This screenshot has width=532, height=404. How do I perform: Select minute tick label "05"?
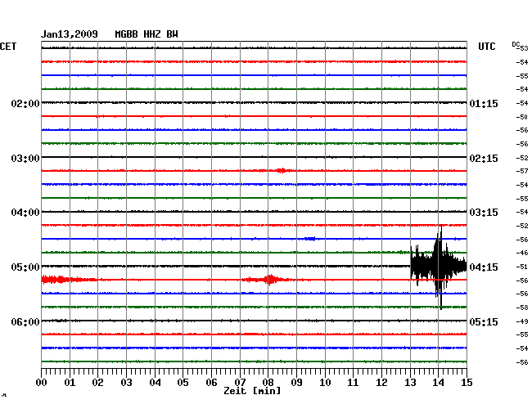point(183,383)
